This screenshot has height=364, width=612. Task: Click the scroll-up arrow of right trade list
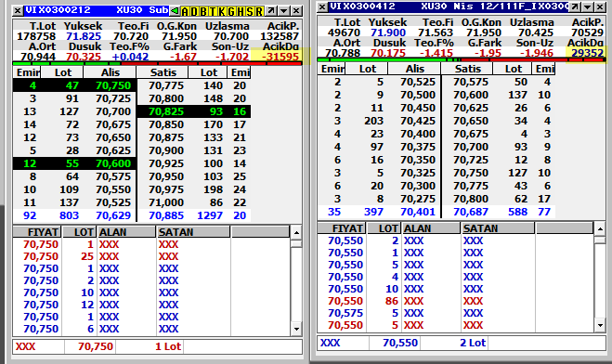(x=600, y=229)
